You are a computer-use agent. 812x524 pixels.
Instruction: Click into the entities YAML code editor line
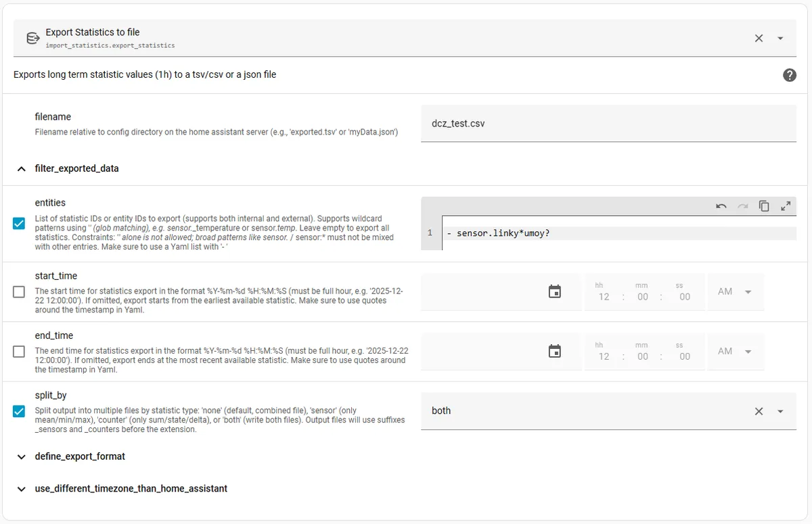[x=619, y=233]
